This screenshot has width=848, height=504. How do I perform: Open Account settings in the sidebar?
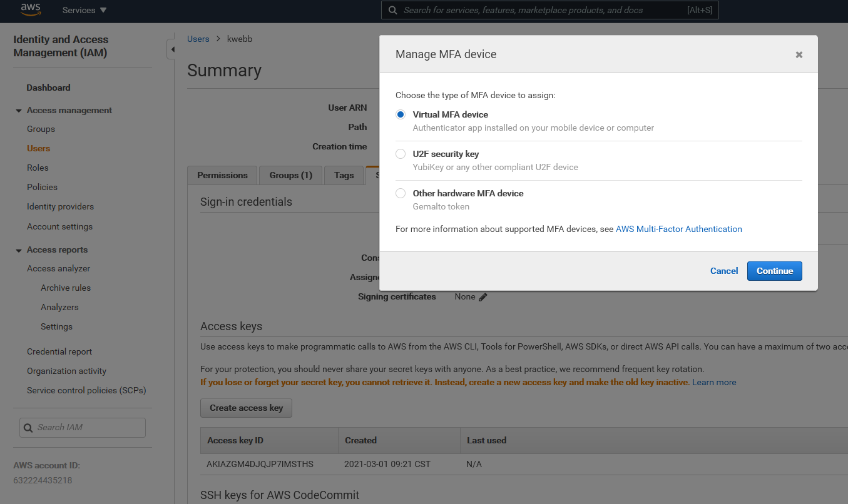click(x=59, y=226)
